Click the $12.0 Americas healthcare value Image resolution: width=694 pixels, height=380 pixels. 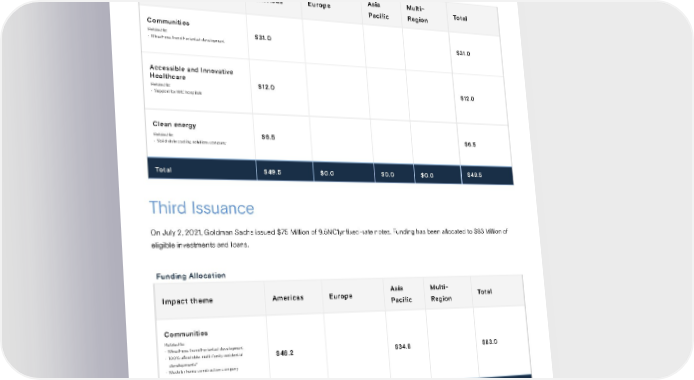(x=266, y=87)
